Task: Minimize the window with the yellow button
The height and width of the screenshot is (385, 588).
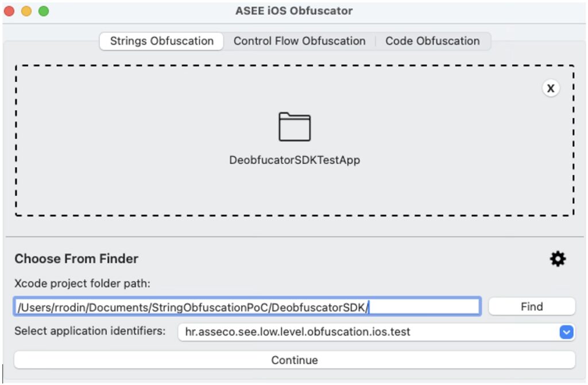Action: (26, 11)
